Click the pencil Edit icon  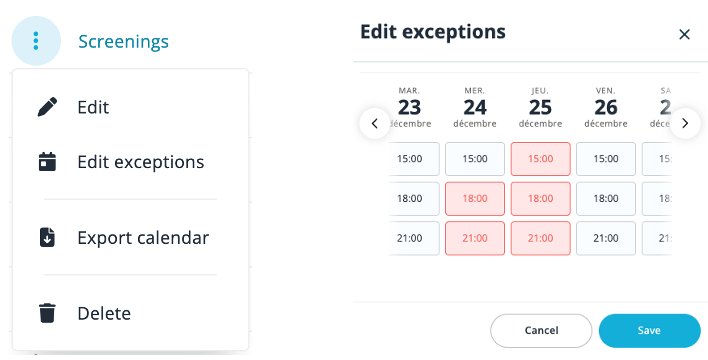tap(47, 107)
